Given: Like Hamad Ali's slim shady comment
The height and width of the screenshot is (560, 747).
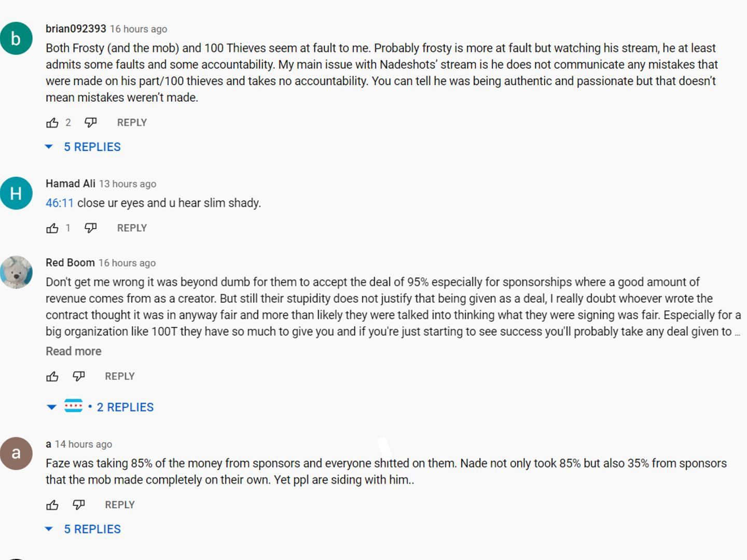Looking at the screenshot, I should (52, 228).
